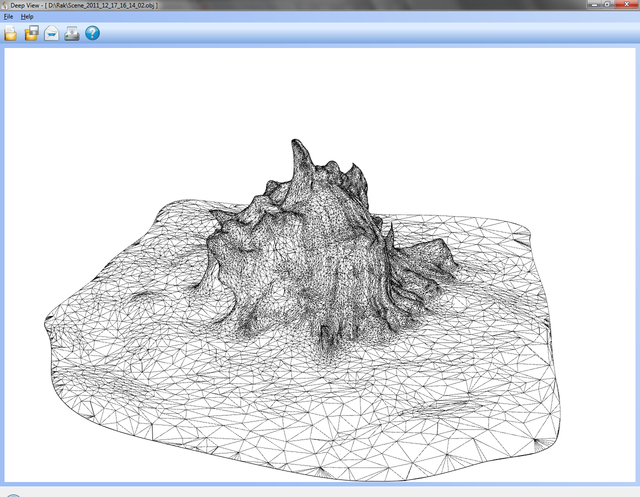Viewport: 640px width, 497px height.
Task: Minimize the Deep View window
Action: point(594,4)
